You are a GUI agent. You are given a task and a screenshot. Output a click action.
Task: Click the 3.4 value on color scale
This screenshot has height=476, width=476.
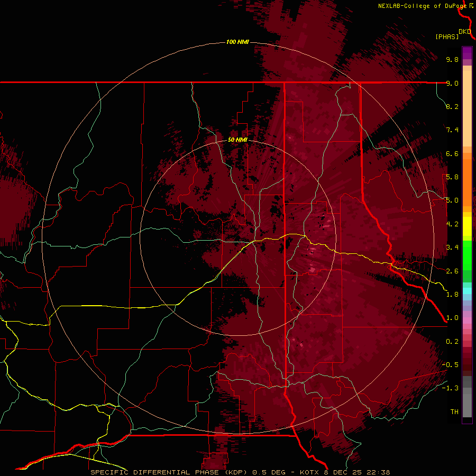coord(452,248)
